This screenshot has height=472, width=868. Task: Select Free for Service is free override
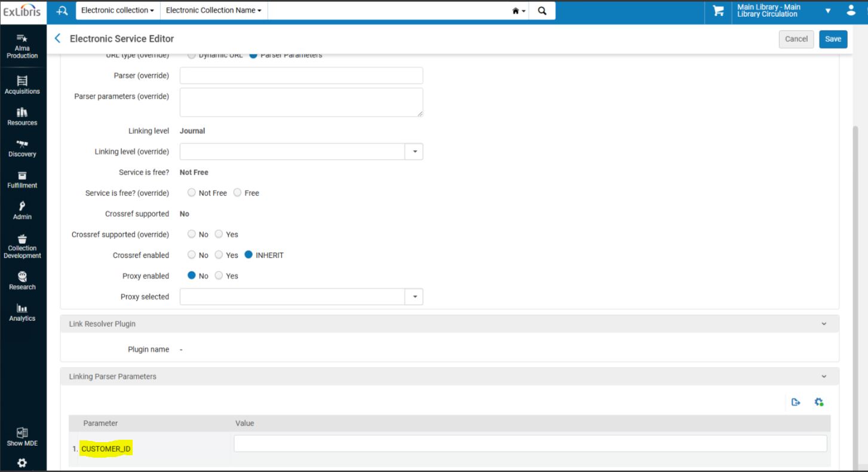click(x=238, y=193)
